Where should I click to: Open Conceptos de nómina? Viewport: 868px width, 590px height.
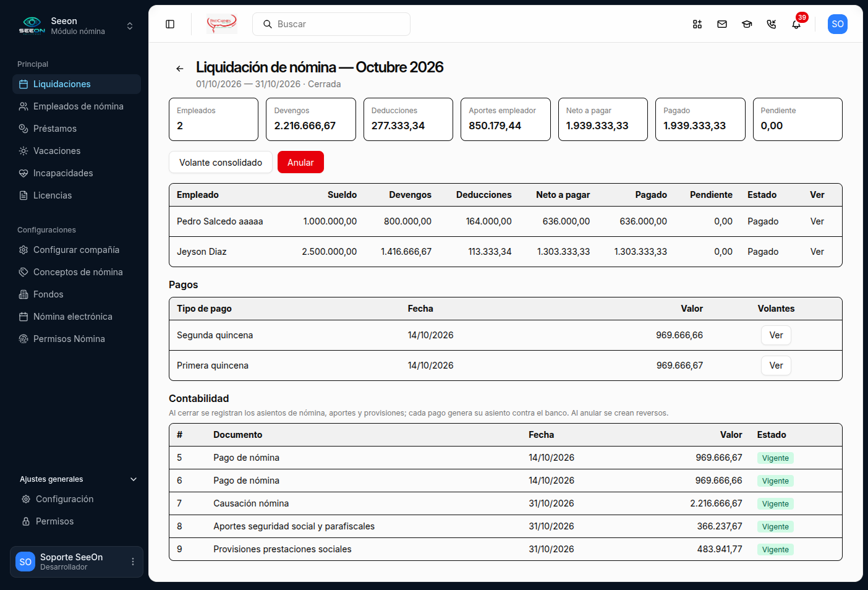pos(77,272)
